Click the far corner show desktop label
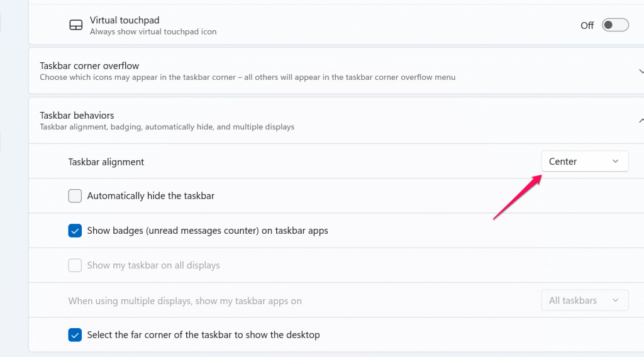The width and height of the screenshot is (644, 357). pyautogui.click(x=203, y=335)
